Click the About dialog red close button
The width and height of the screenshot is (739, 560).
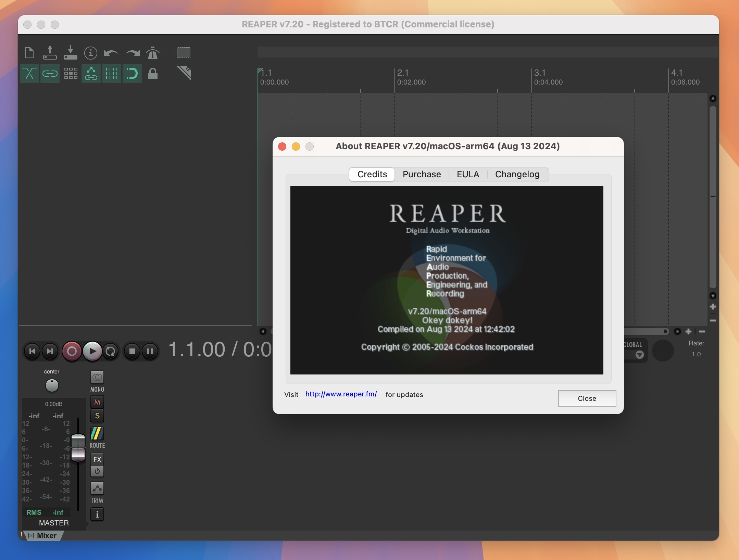[282, 147]
